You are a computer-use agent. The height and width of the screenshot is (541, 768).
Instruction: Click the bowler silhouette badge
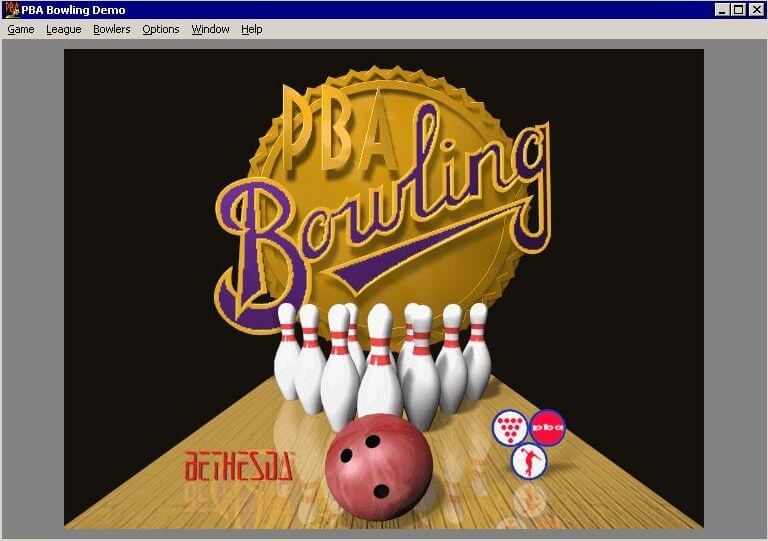coord(529,461)
